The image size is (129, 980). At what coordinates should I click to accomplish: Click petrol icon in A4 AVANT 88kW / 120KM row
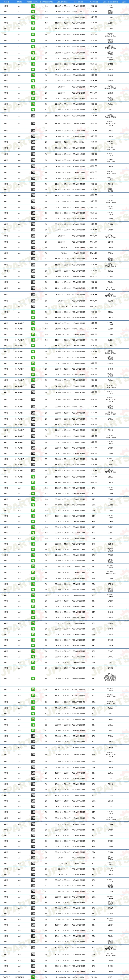(33, 329)
